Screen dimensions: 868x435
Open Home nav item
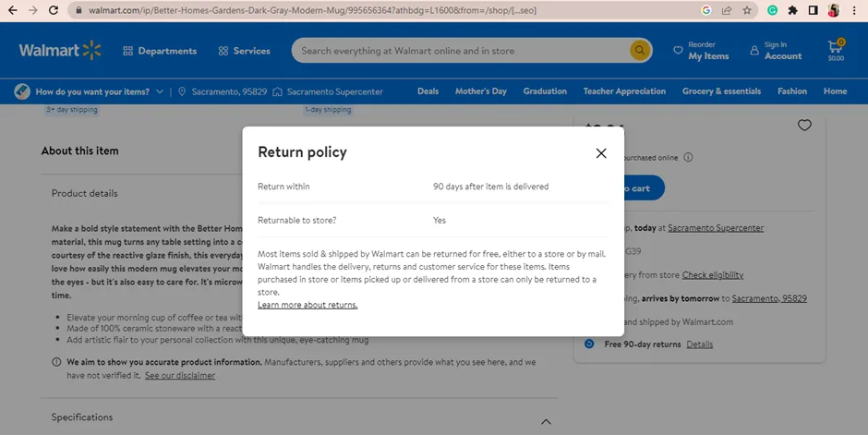point(835,91)
